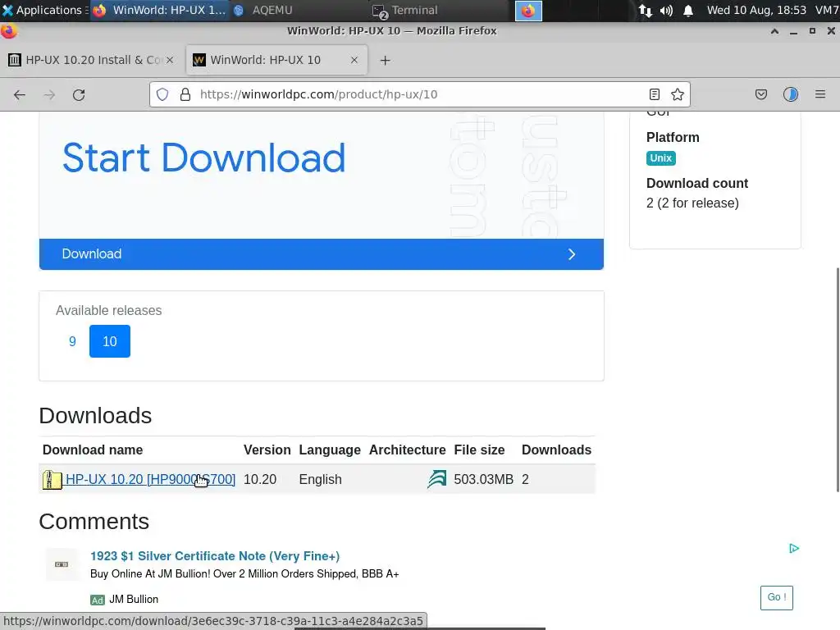Save page to Pocket
Image resolution: width=840 pixels, height=630 pixels.
pyautogui.click(x=760, y=95)
